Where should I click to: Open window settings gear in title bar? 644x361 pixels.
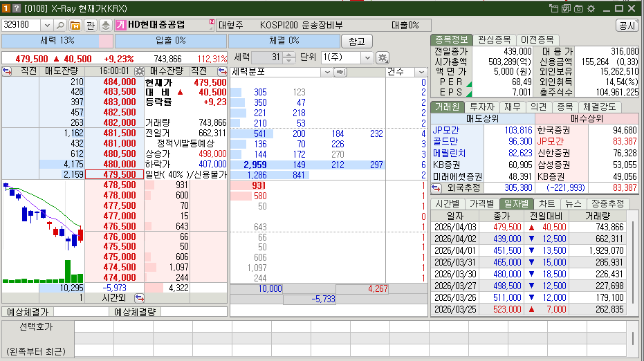click(591, 8)
